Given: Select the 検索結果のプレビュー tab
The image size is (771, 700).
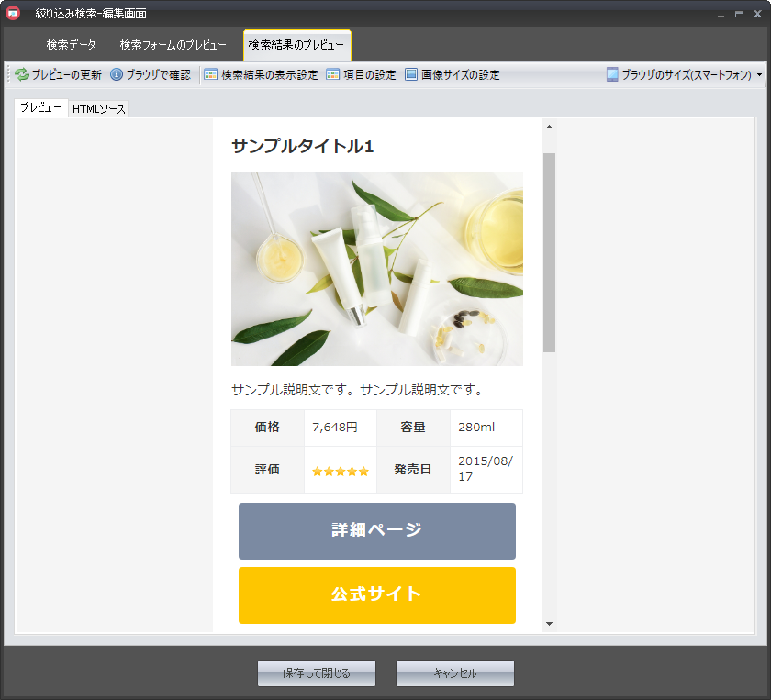Looking at the screenshot, I should click(x=296, y=45).
